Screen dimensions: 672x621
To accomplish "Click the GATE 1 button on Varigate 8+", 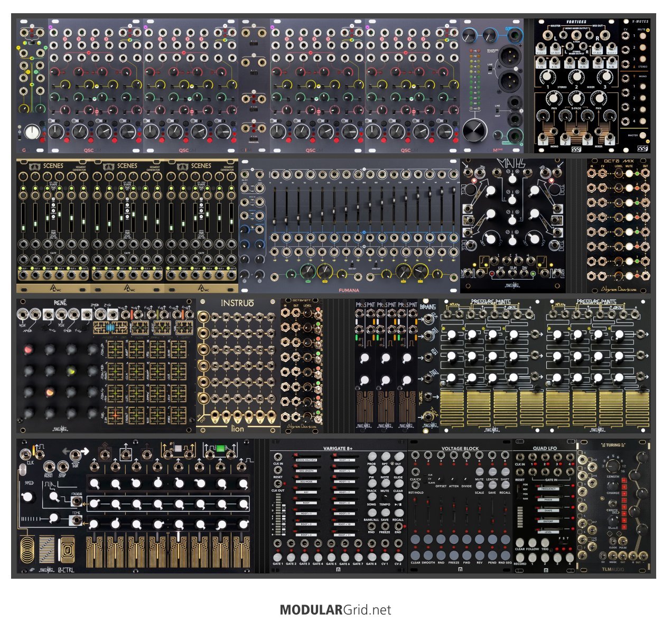I will (x=277, y=558).
